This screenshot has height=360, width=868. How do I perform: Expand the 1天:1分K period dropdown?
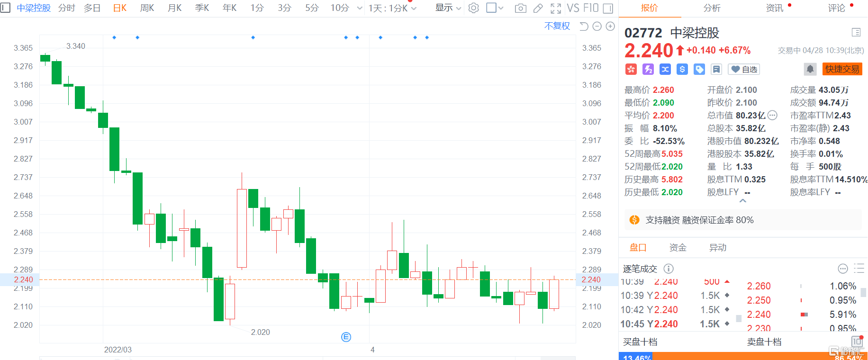pos(392,8)
